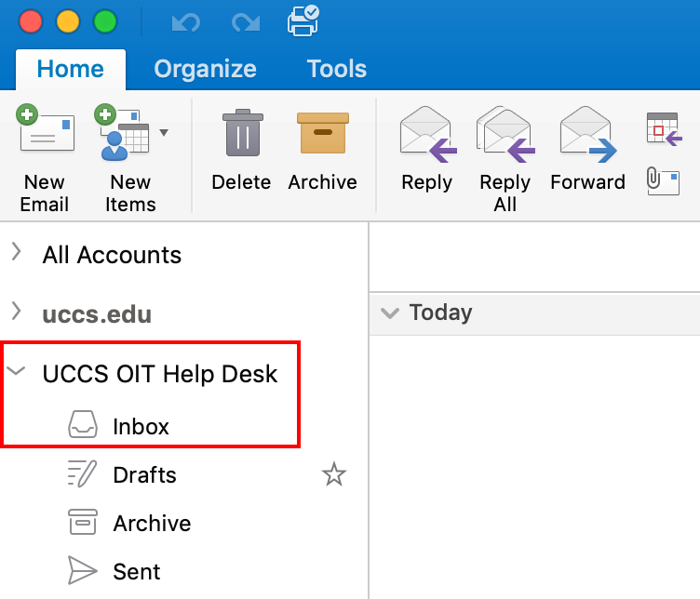The width and height of the screenshot is (700, 599).
Task: Expand the uccs.edu account
Action: point(17,311)
